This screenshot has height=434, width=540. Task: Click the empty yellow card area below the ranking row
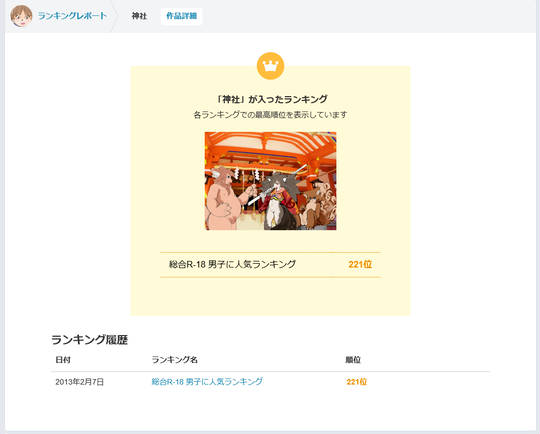[x=270, y=296]
